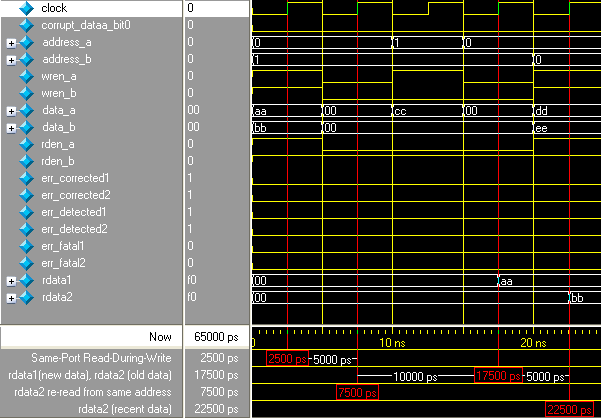Click the rden_b signal diamond icon
This screenshot has height=418, width=601.
point(27,161)
